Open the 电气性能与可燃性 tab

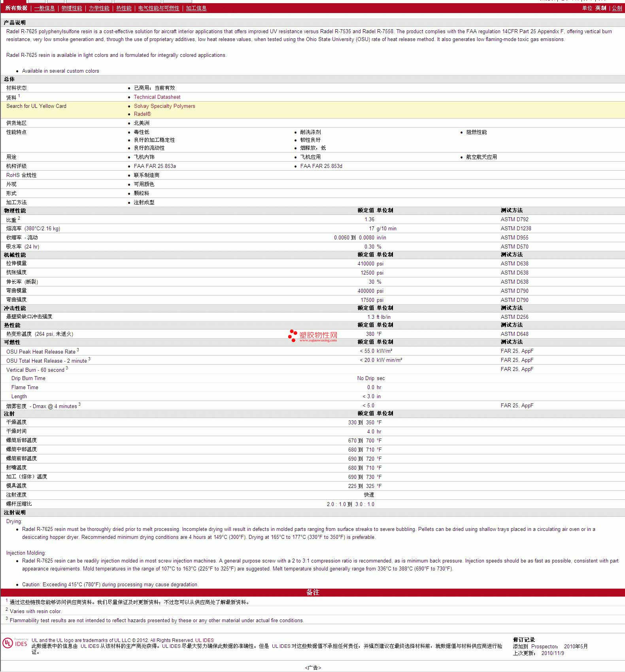pos(159,8)
